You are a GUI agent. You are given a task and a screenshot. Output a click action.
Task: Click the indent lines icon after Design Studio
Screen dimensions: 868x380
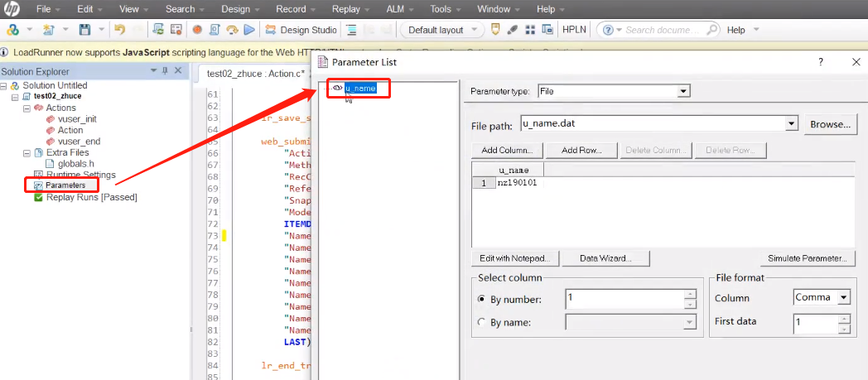351,30
